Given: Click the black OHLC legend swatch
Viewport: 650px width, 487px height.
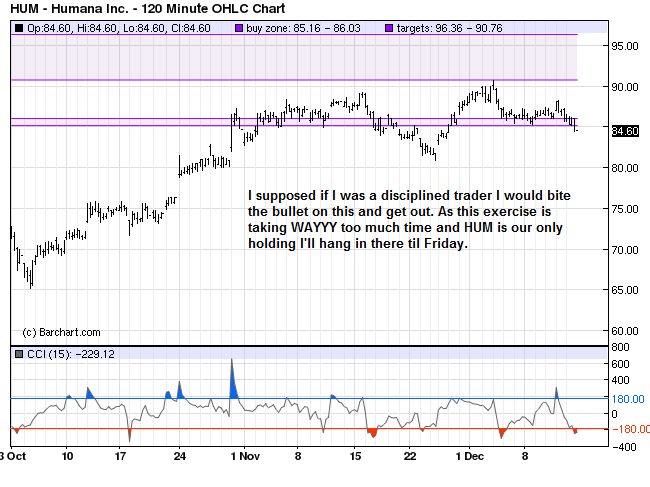Looking at the screenshot, I should click(x=19, y=28).
